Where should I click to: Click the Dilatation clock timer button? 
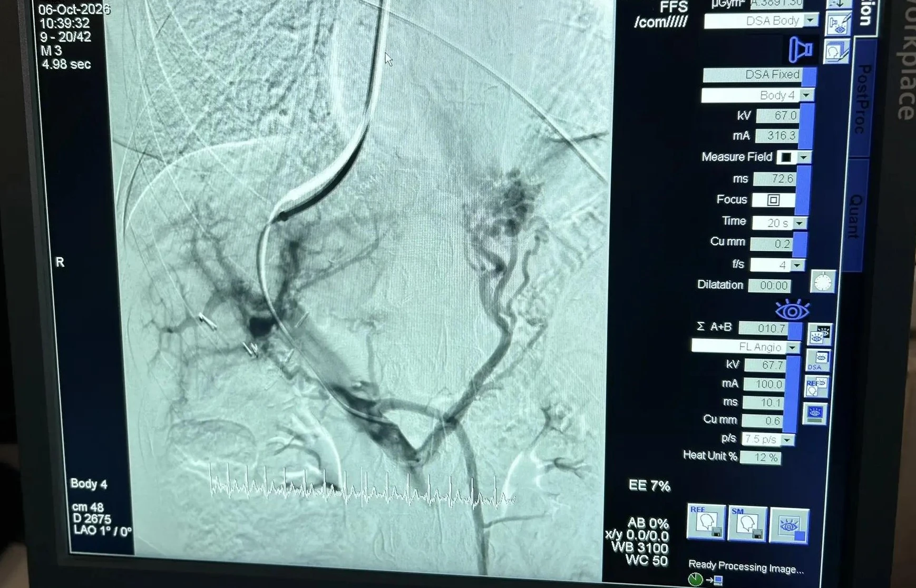click(823, 282)
